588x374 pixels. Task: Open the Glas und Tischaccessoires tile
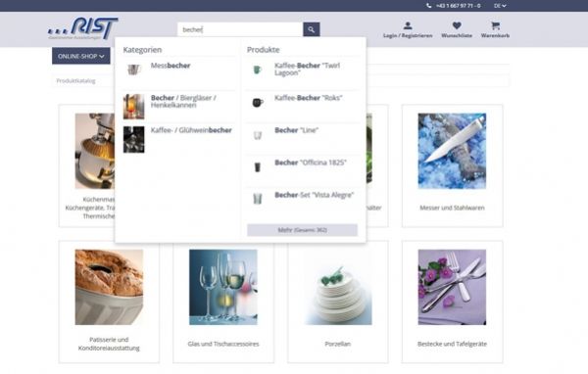point(223,303)
